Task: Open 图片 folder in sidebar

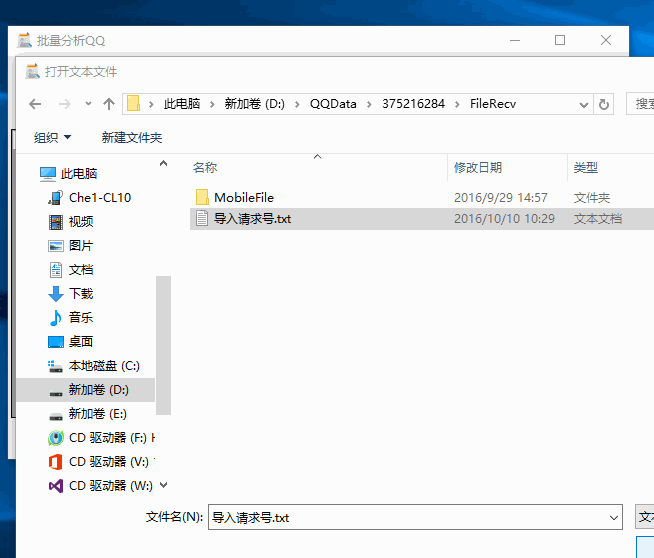Action: pyautogui.click(x=71, y=245)
